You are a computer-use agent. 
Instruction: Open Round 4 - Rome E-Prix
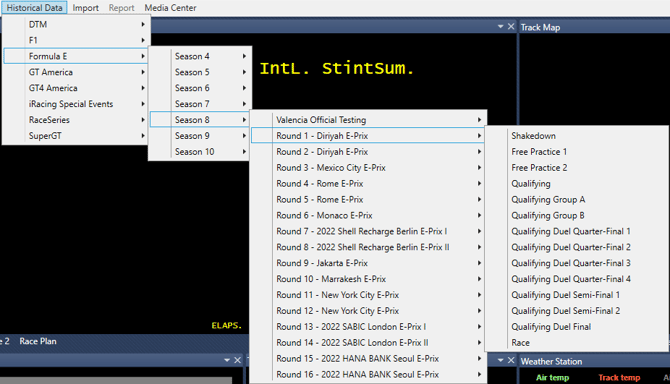tap(368, 184)
